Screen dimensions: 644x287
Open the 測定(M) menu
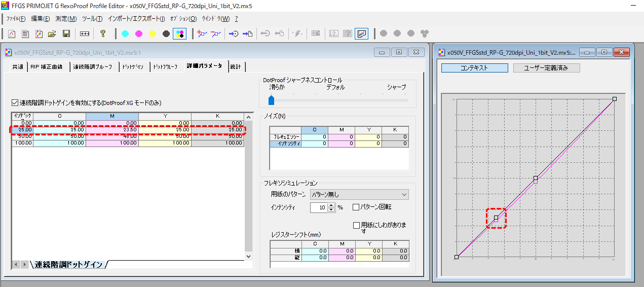(66, 19)
